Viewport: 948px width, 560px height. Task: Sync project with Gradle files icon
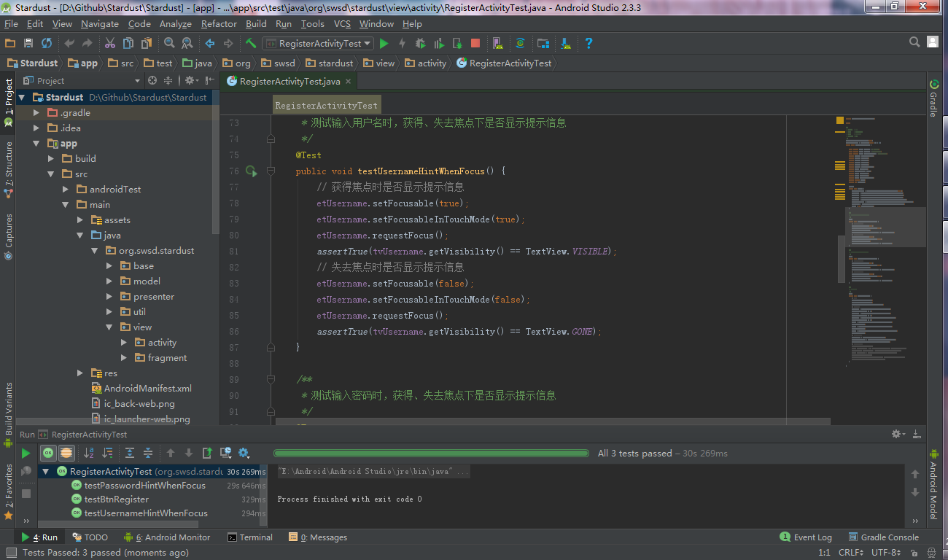521,44
